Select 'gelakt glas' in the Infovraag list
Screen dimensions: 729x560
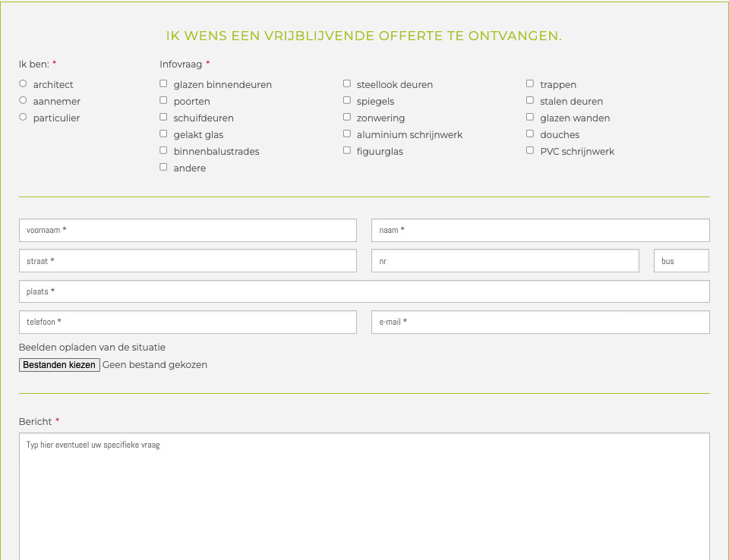(x=163, y=133)
